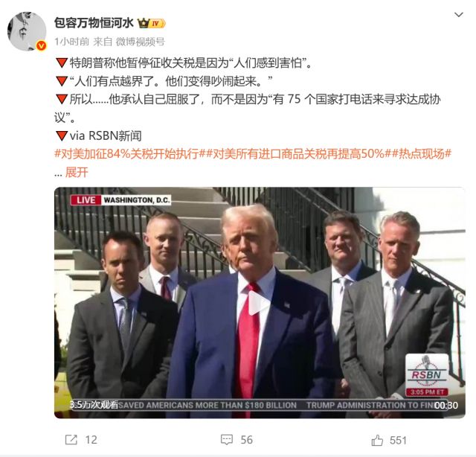Click the like count 551
476x457 pixels.
[x=398, y=440]
